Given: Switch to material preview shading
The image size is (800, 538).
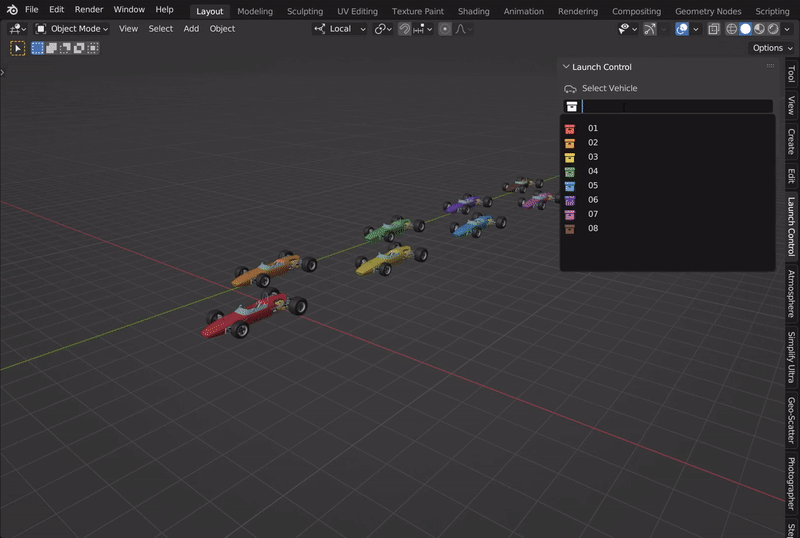Looking at the screenshot, I should coord(759,29).
